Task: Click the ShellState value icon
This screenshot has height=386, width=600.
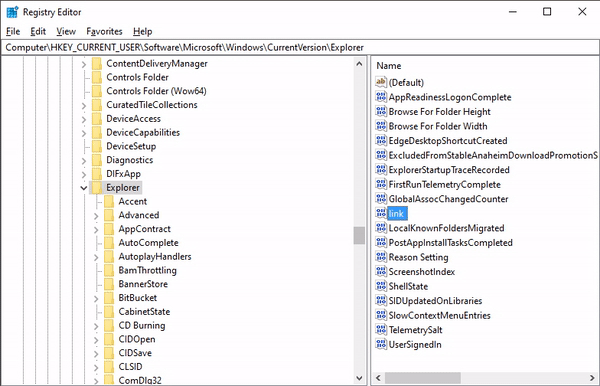Action: (x=381, y=285)
